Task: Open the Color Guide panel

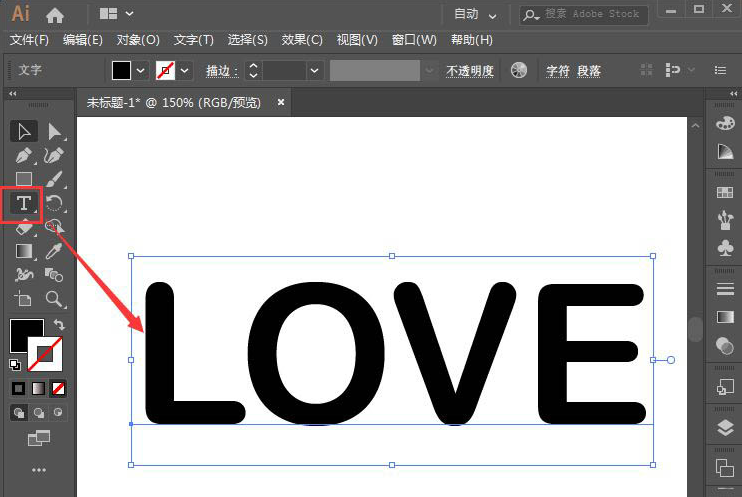Action: coord(725,151)
